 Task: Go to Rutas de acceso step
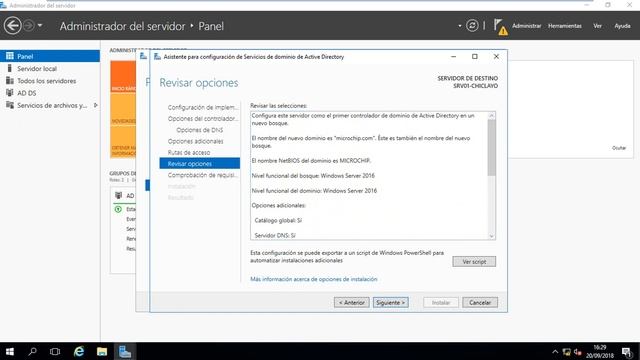189,152
